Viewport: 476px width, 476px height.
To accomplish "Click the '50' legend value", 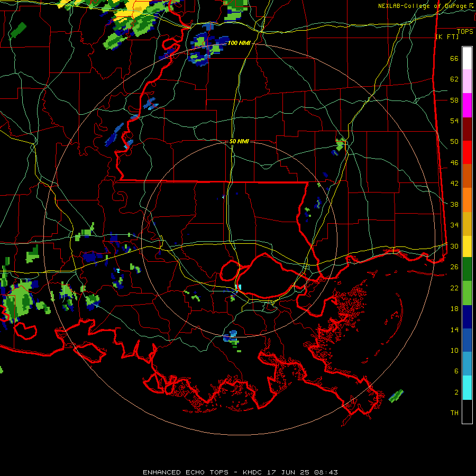I will coord(454,142).
